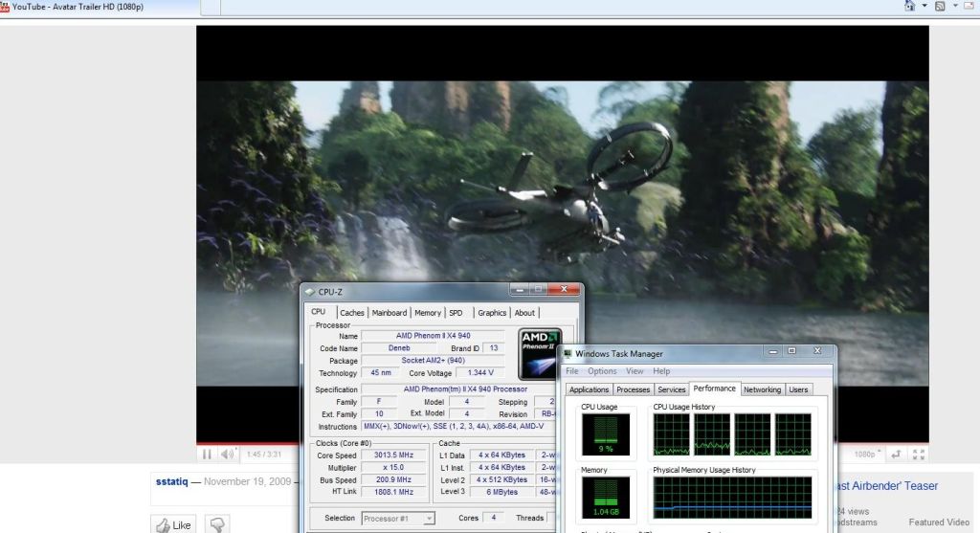
Task: Switch to Services tab in Task Manager
Action: 671,389
